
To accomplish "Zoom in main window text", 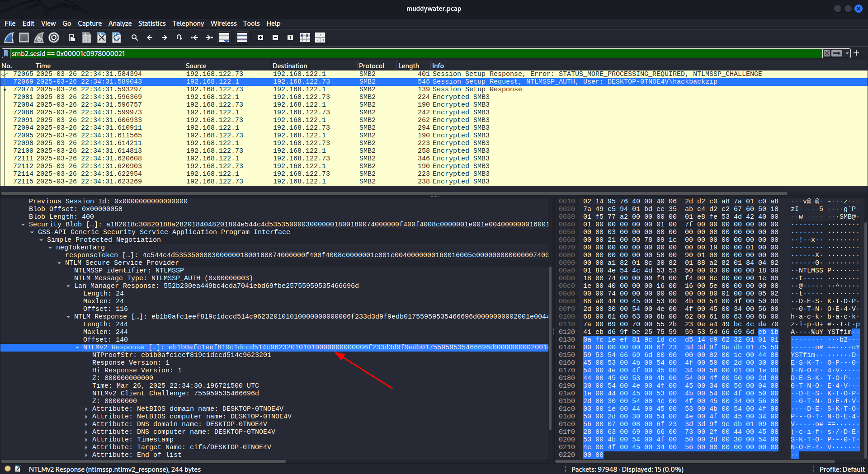I will 260,38.
